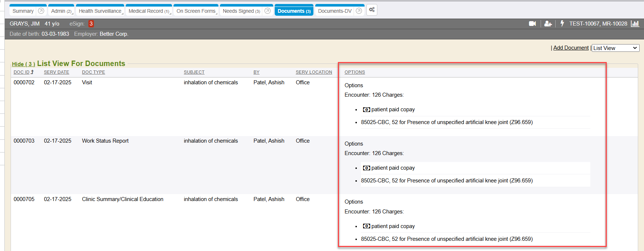Sort by SERV DATE column header

(x=56, y=72)
